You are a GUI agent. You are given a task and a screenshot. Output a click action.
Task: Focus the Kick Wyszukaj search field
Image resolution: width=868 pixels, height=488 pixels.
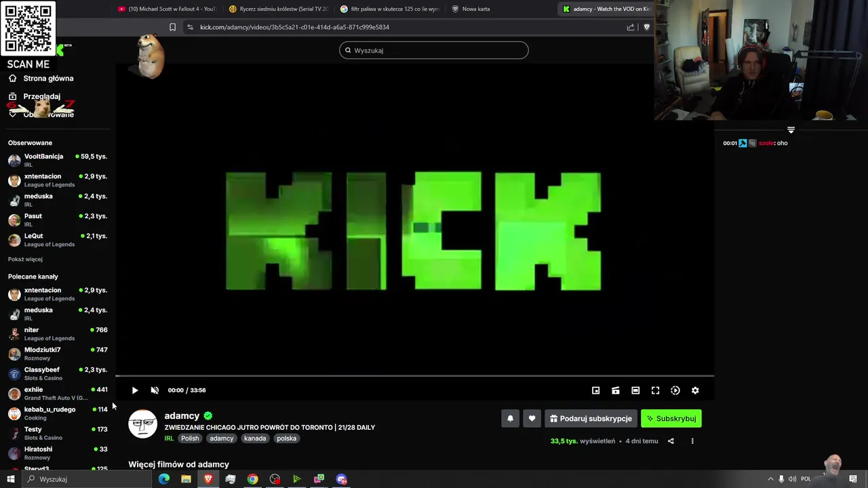coord(434,50)
